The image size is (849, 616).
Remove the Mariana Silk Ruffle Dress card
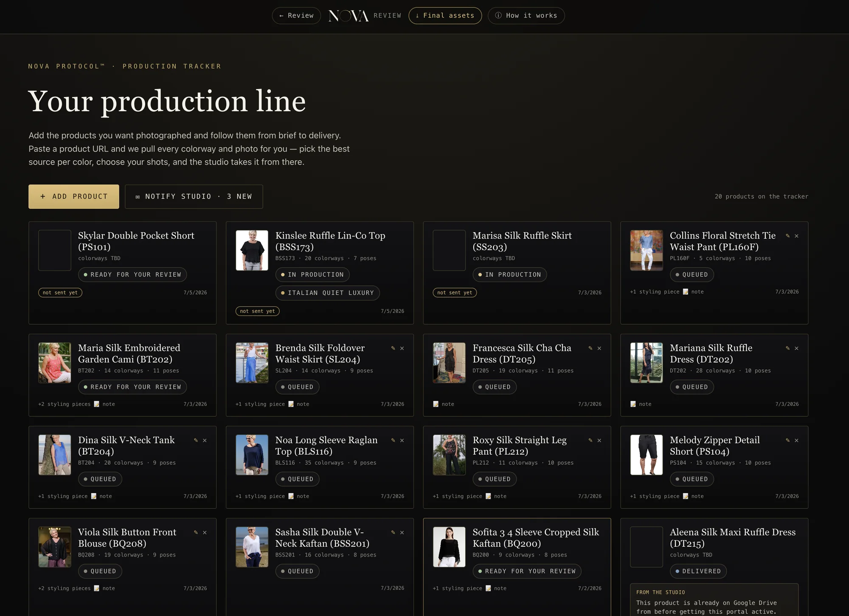point(797,349)
